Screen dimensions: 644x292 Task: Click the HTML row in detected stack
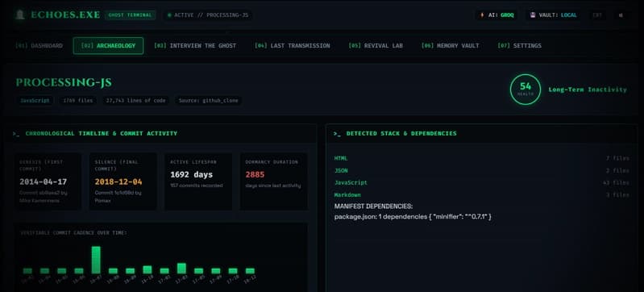coord(481,158)
